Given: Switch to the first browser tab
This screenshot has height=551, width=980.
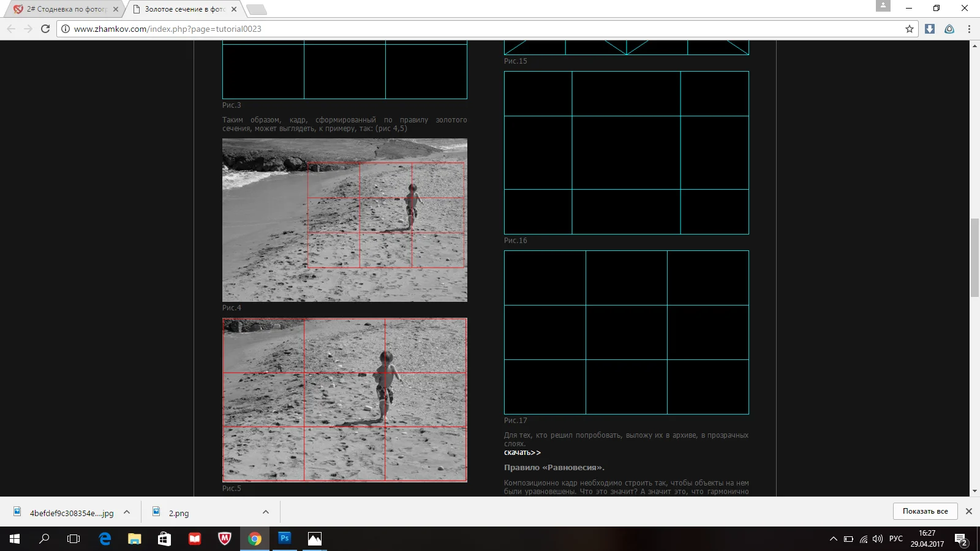Looking at the screenshot, I should click(x=66, y=9).
